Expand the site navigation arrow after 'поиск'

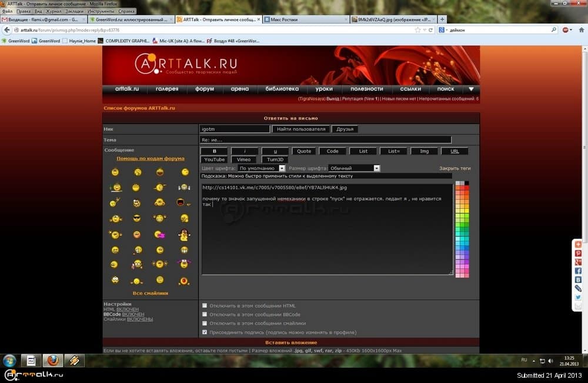point(470,89)
